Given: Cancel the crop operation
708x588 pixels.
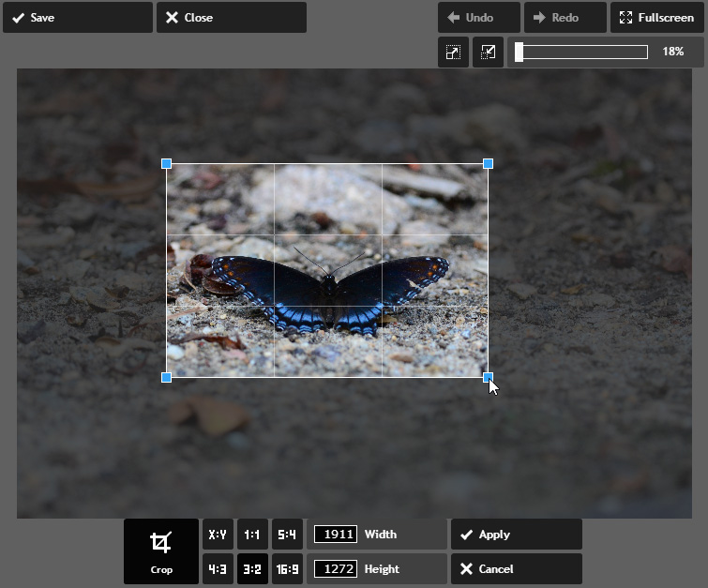Looking at the screenshot, I should coord(516,568).
